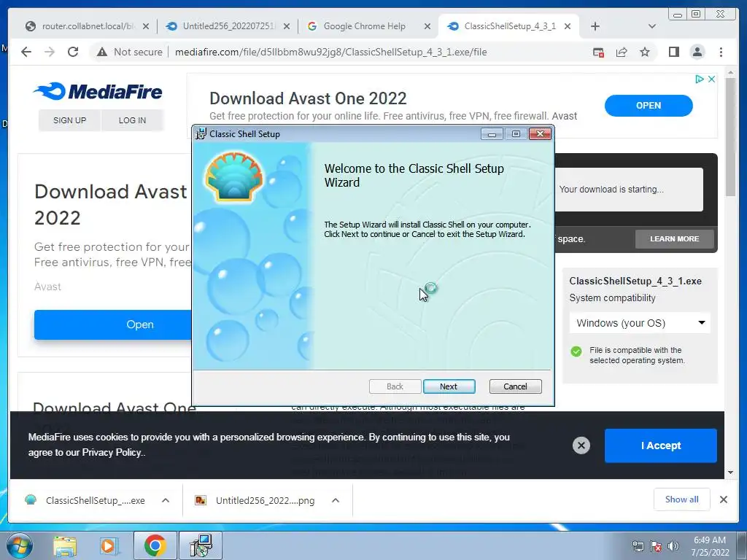Open a new Chrome tab
Viewport: 747px width, 560px height.
595,26
